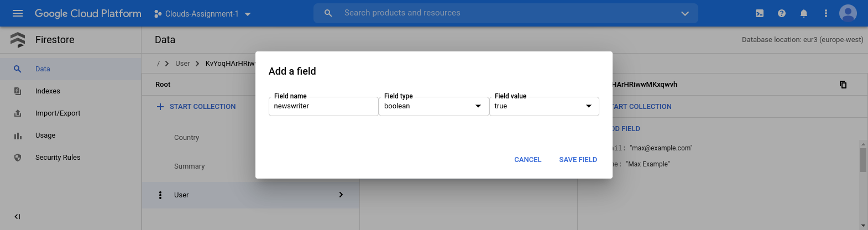Open Security Rules in the sidebar
The image size is (868, 230).
pyautogui.click(x=57, y=158)
